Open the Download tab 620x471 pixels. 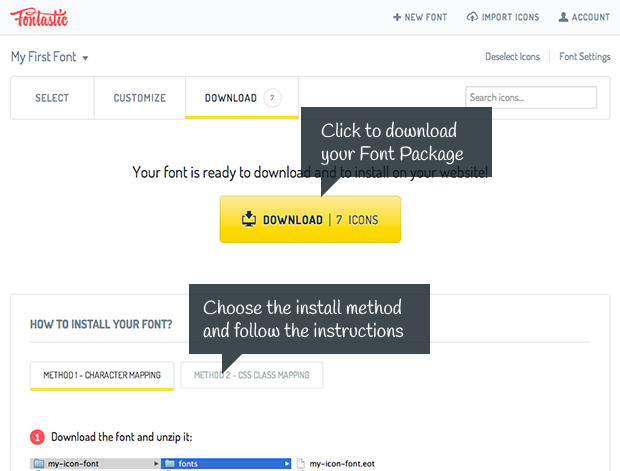coord(242,98)
